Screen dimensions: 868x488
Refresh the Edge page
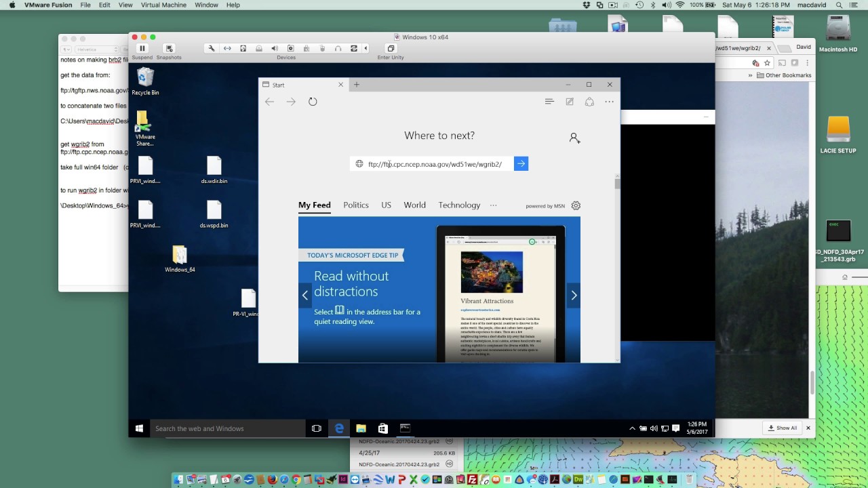click(x=313, y=102)
